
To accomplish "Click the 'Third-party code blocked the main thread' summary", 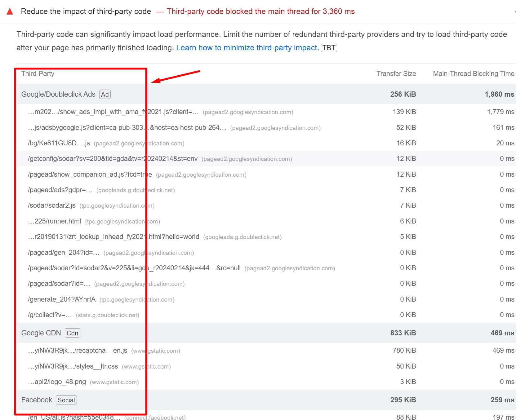I will click(260, 11).
